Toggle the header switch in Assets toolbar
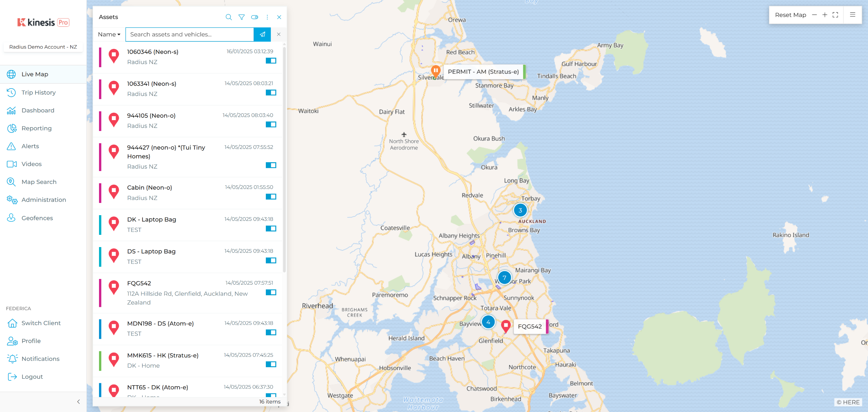Image resolution: width=868 pixels, height=412 pixels. 254,17
